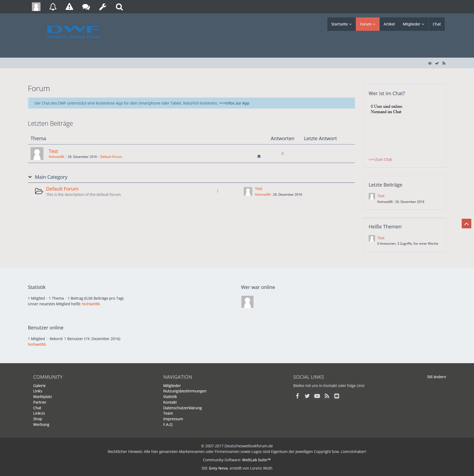474x476 pixels.
Task: Mark all forums read checkmark
Action: [437, 63]
